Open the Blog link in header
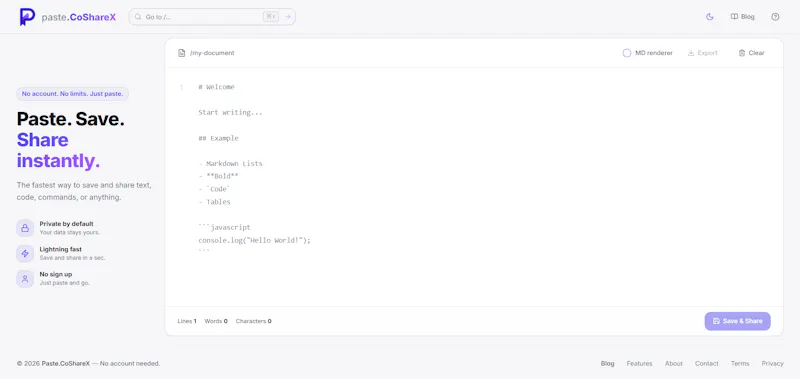Image resolution: width=800 pixels, height=379 pixels. pyautogui.click(x=747, y=17)
